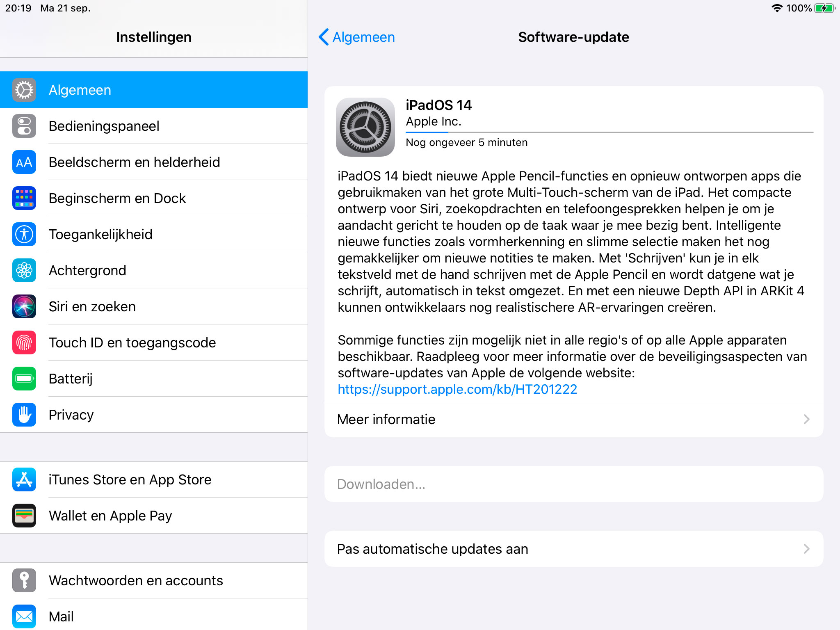The width and height of the screenshot is (840, 630).
Task: Tap the Siri en zoeken icon
Action: click(24, 306)
